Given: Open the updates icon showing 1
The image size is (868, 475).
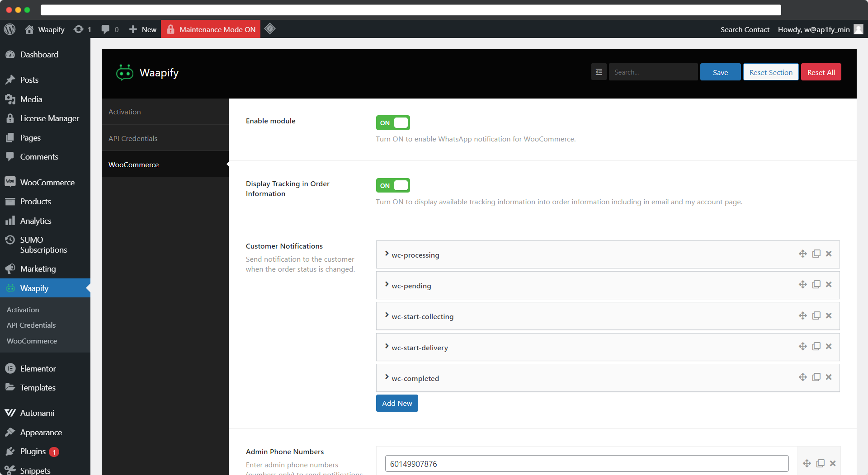Looking at the screenshot, I should point(83,29).
